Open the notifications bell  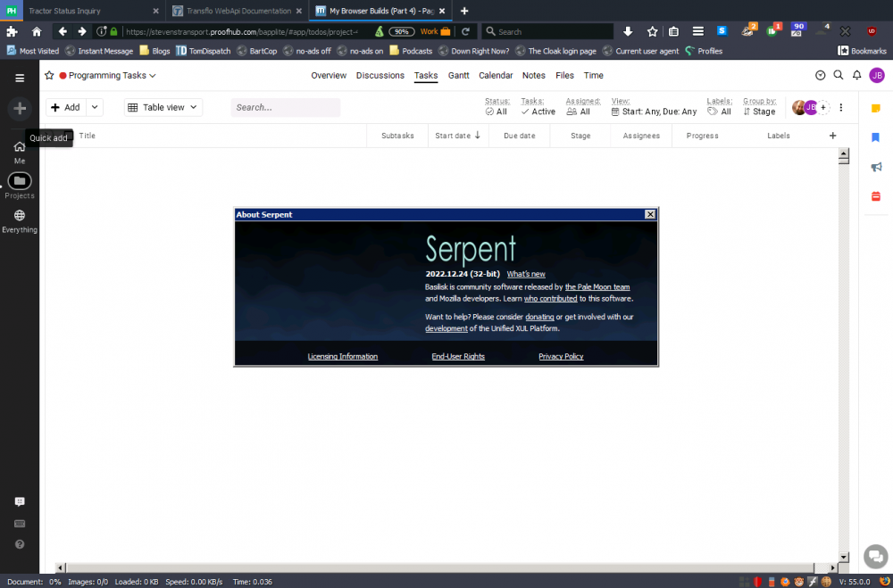pos(856,76)
